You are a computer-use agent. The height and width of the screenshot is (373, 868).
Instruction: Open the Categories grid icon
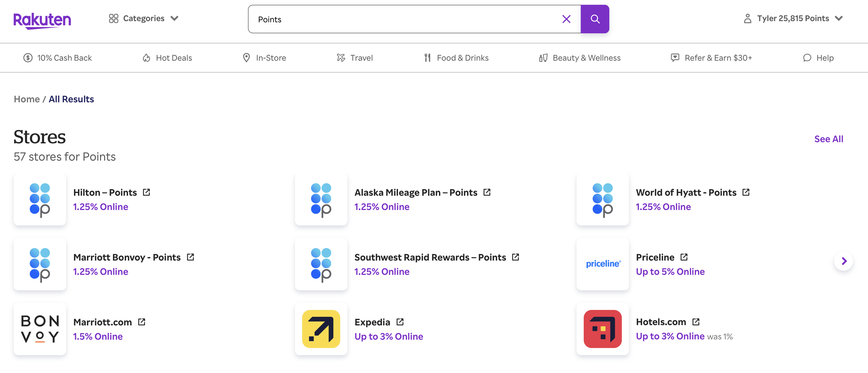pos(113,18)
